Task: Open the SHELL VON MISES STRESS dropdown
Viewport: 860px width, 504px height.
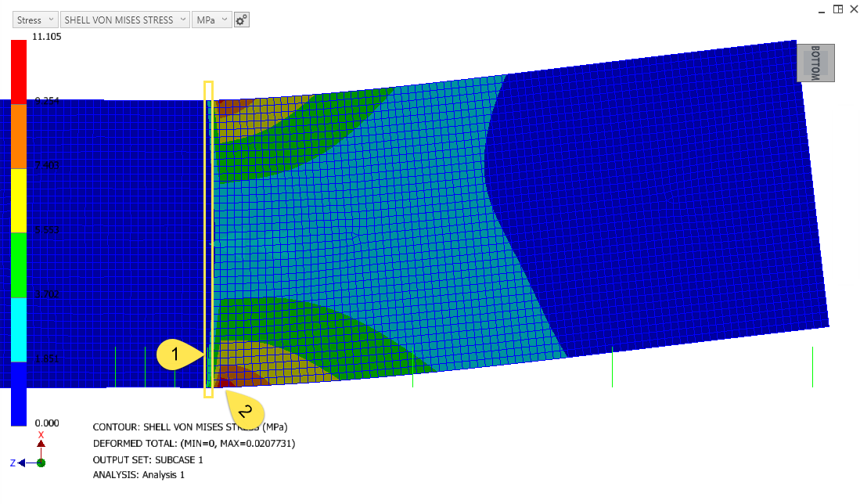Action: [124, 19]
